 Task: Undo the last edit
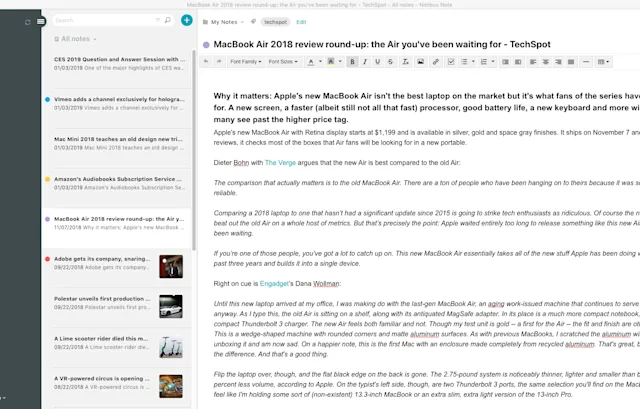206,62
